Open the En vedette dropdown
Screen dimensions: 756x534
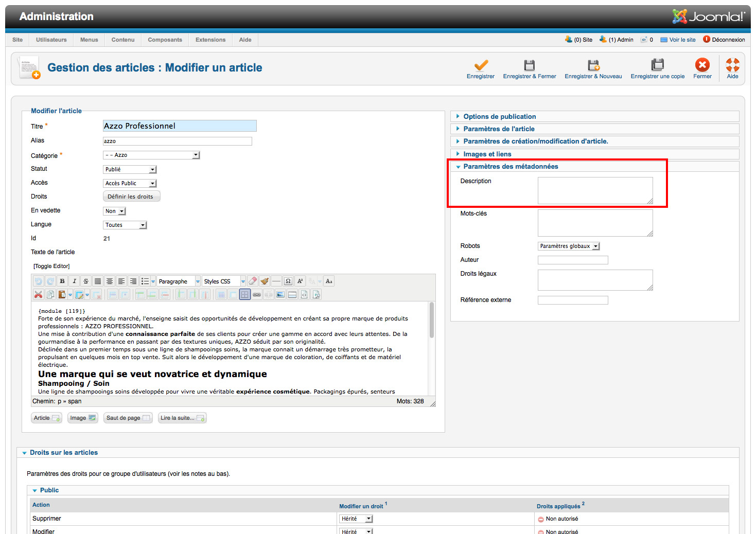point(114,211)
